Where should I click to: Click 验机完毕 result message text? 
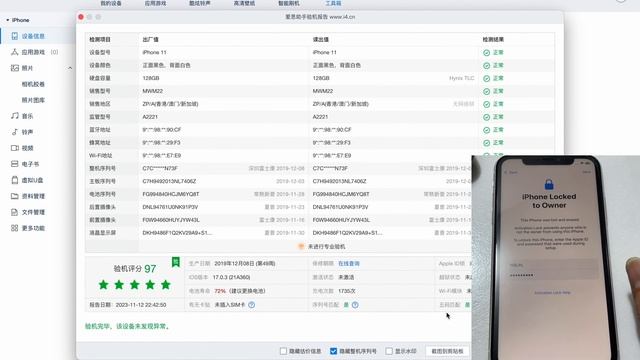(127, 326)
